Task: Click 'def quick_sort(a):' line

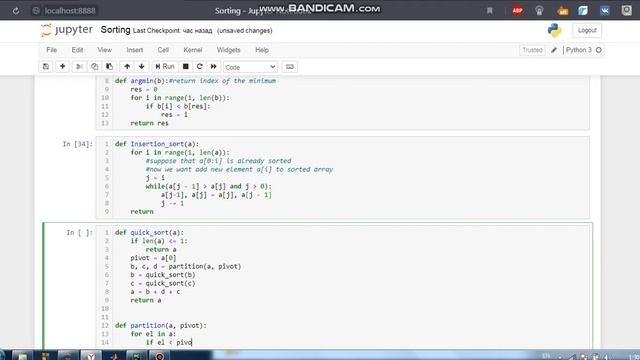Action: point(149,233)
